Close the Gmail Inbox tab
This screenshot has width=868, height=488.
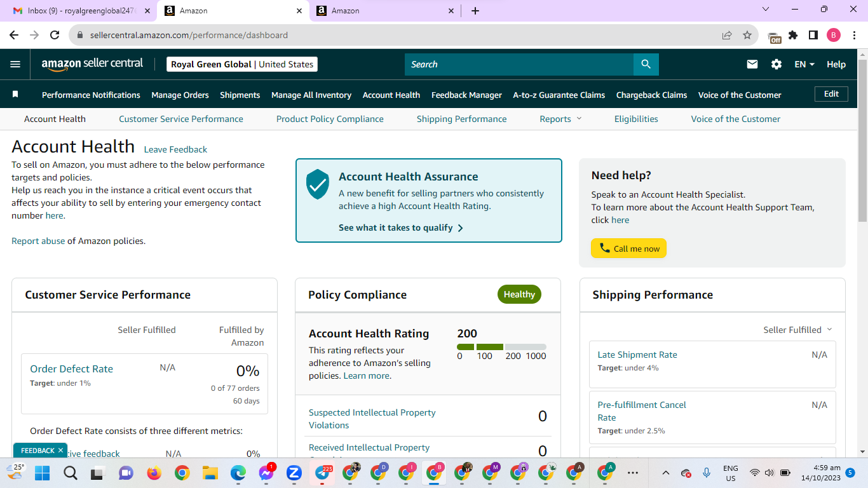tap(147, 11)
